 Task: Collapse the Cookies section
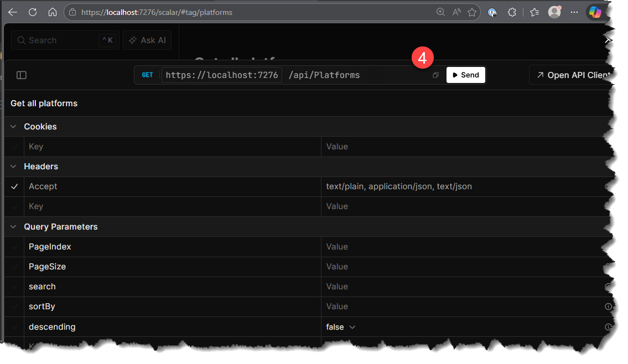(14, 127)
